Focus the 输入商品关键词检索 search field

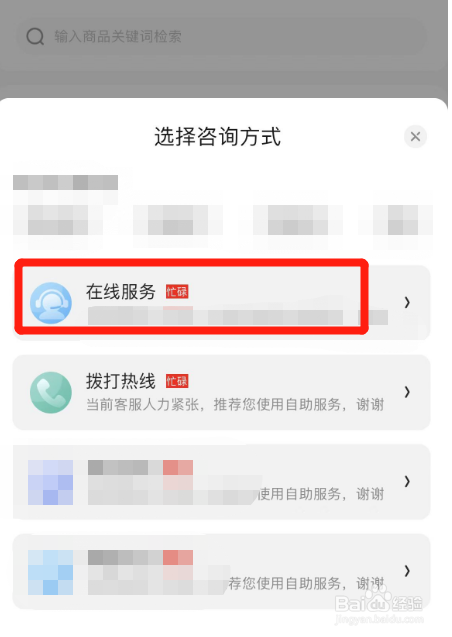(x=221, y=37)
